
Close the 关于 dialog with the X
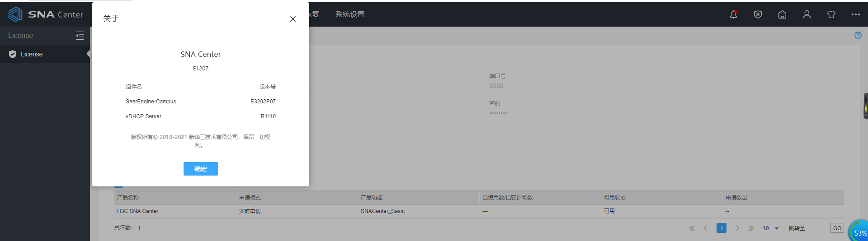point(293,19)
